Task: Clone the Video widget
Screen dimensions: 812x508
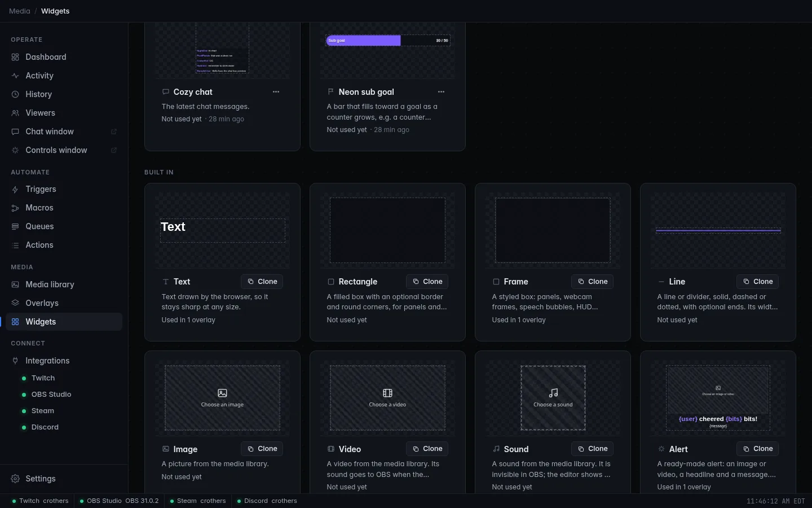Action: pos(427,449)
